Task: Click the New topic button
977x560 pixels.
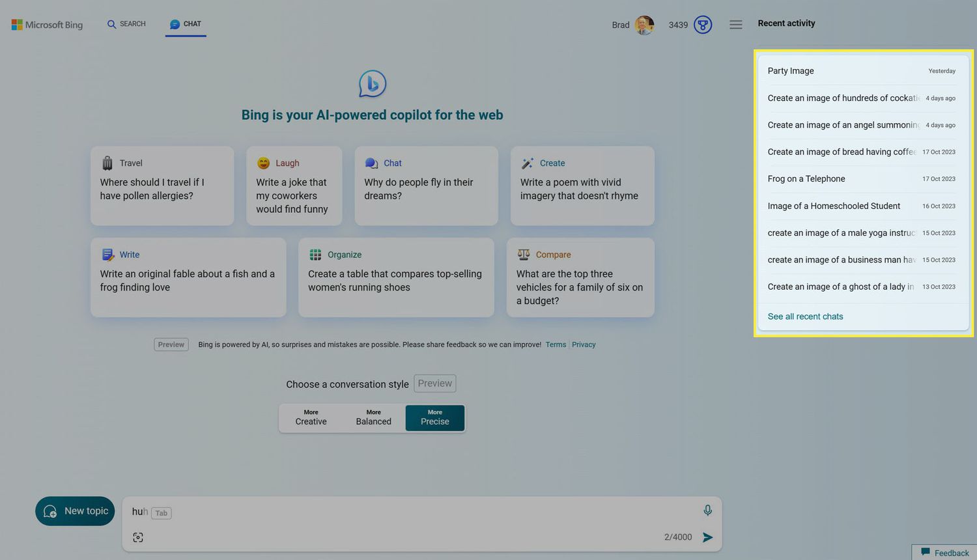Action: 76,511
